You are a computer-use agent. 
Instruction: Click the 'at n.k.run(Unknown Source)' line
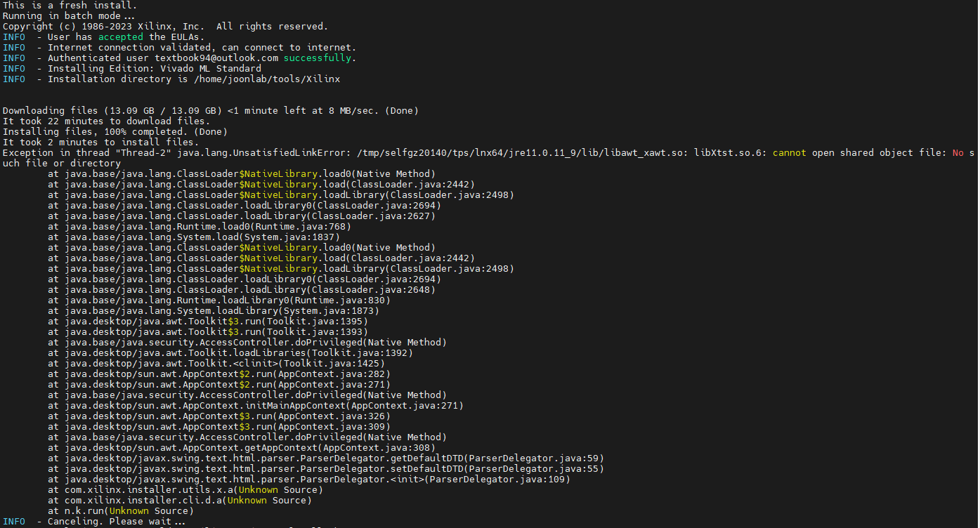click(121, 511)
